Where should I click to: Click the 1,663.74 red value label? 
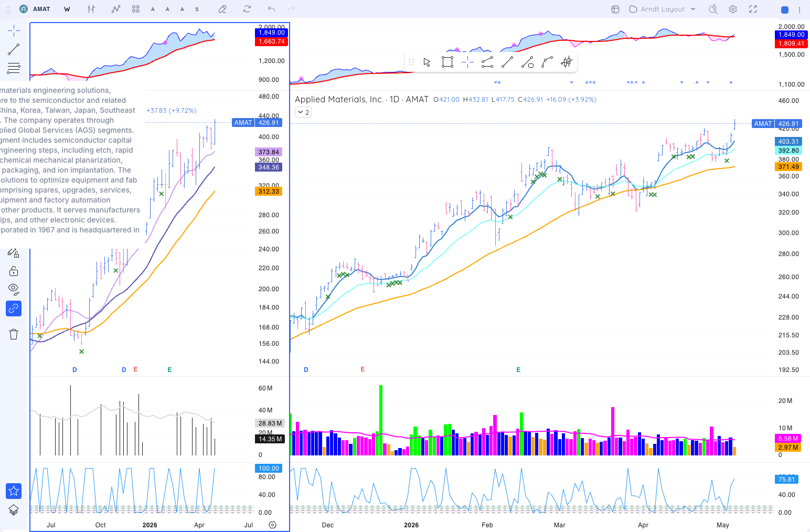pyautogui.click(x=272, y=41)
